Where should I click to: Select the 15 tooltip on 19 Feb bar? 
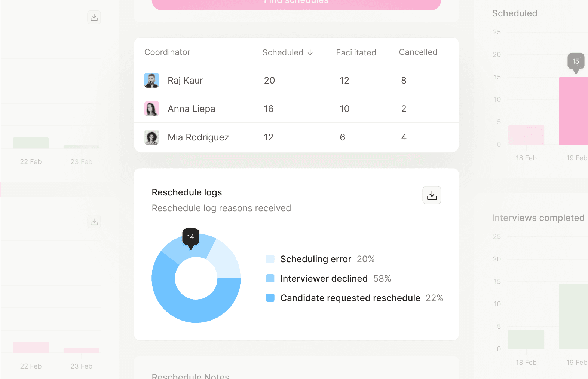[576, 62]
